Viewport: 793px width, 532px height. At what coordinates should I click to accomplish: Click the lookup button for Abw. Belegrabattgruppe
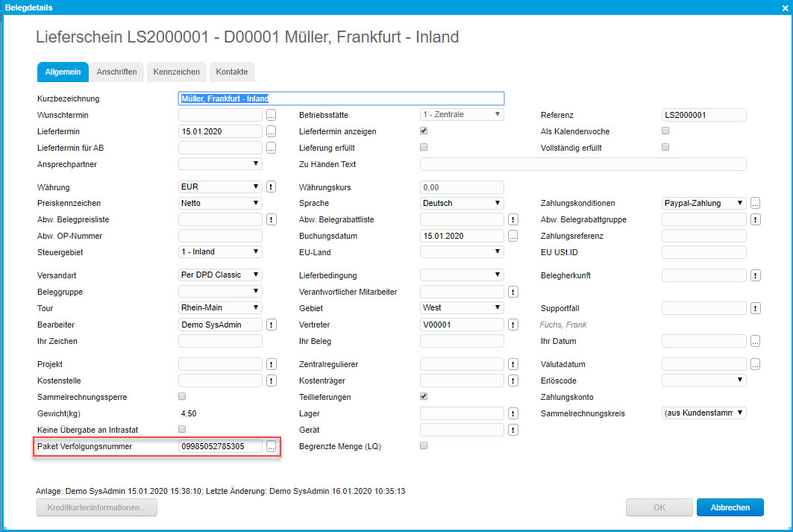(x=755, y=219)
